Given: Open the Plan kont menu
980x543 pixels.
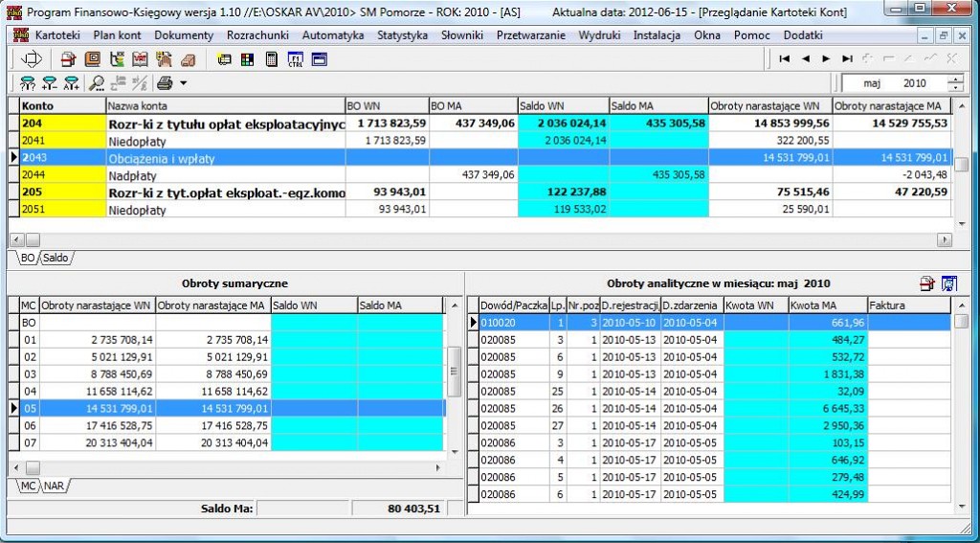Looking at the screenshot, I should point(117,35).
